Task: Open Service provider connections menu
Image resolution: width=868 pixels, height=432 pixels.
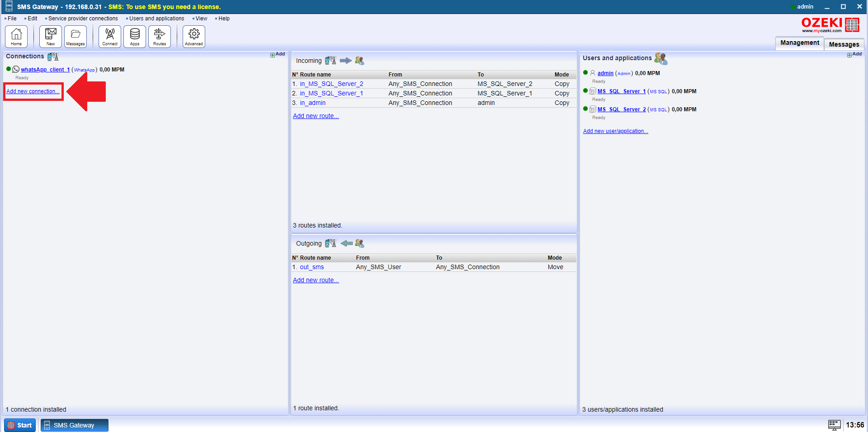Action: tap(83, 19)
